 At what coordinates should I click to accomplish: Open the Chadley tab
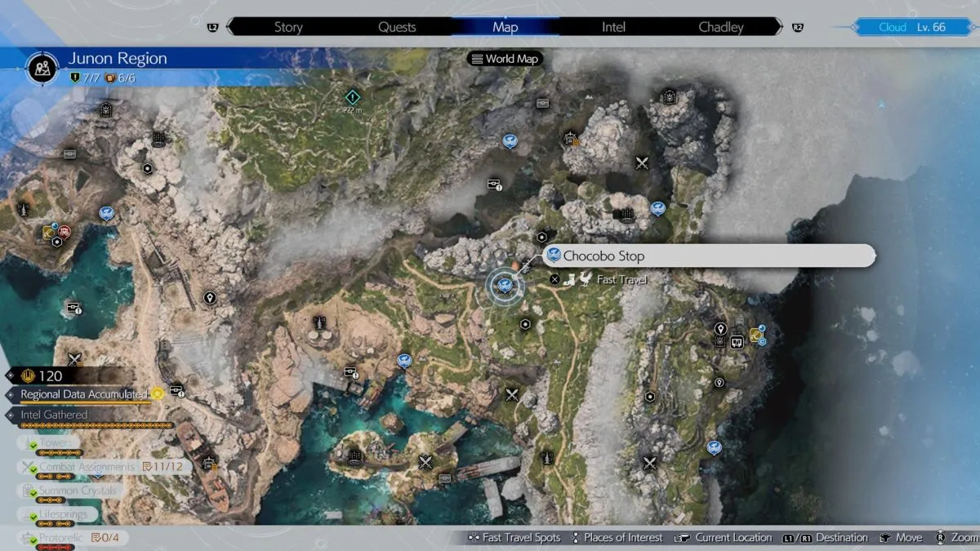pyautogui.click(x=721, y=27)
